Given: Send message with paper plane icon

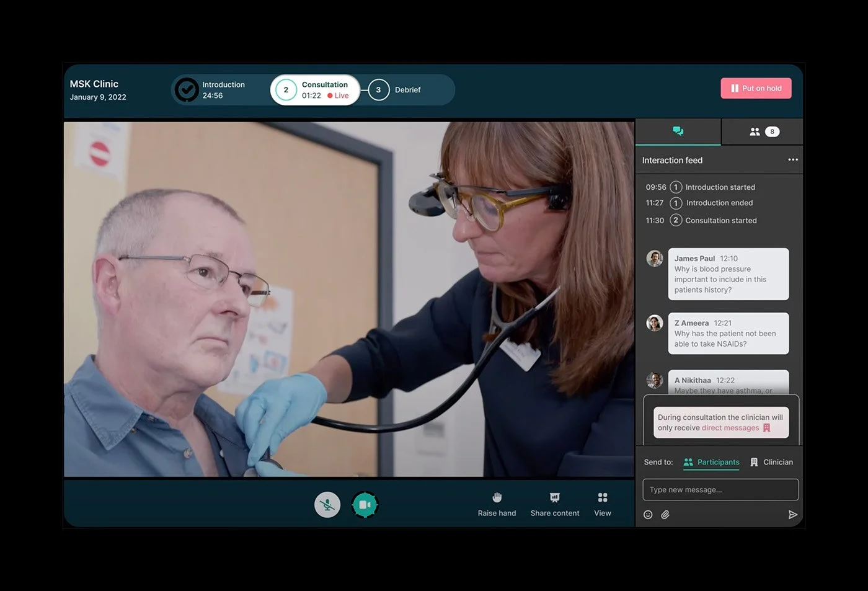Looking at the screenshot, I should (792, 514).
